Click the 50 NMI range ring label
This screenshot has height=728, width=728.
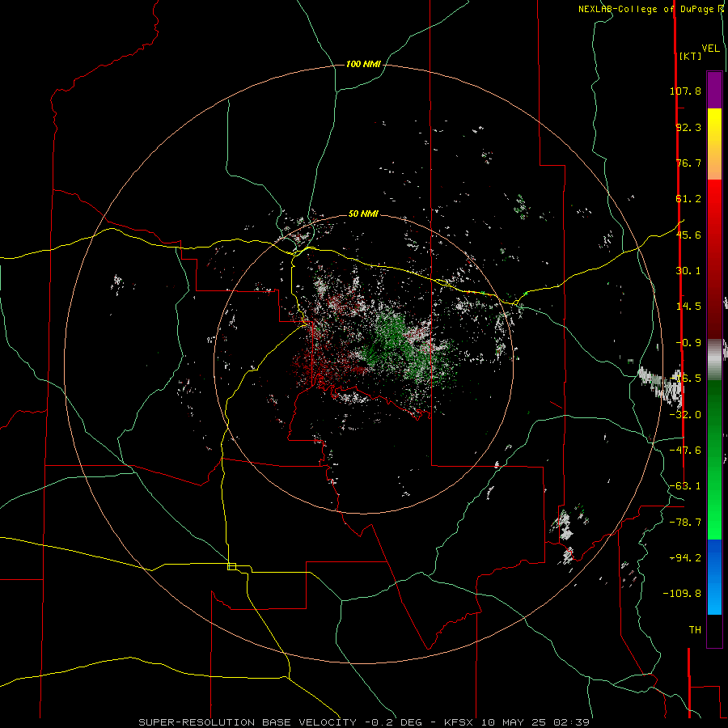tap(363, 214)
